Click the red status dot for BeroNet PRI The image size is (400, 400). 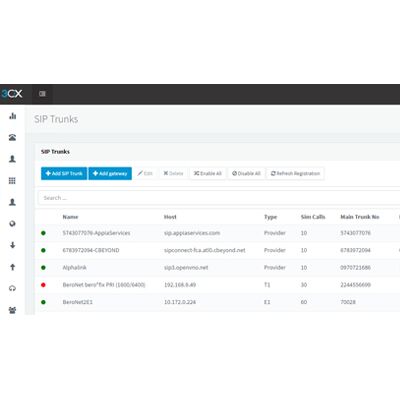click(x=43, y=285)
